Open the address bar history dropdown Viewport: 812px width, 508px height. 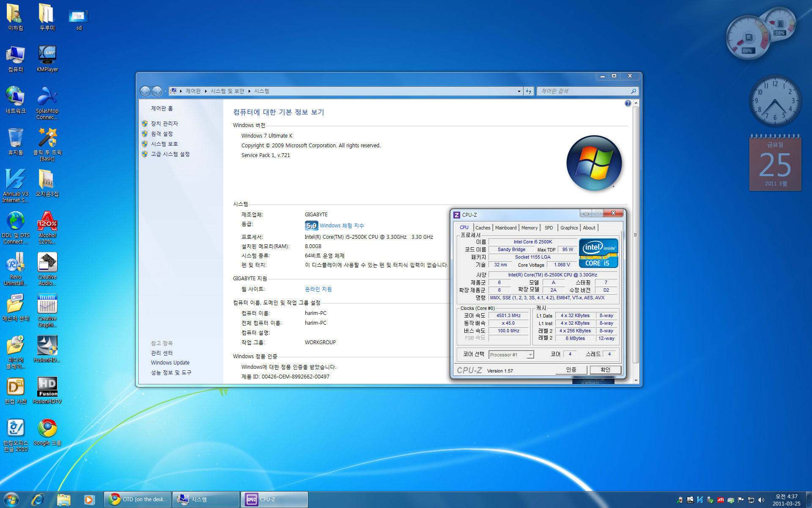click(519, 91)
